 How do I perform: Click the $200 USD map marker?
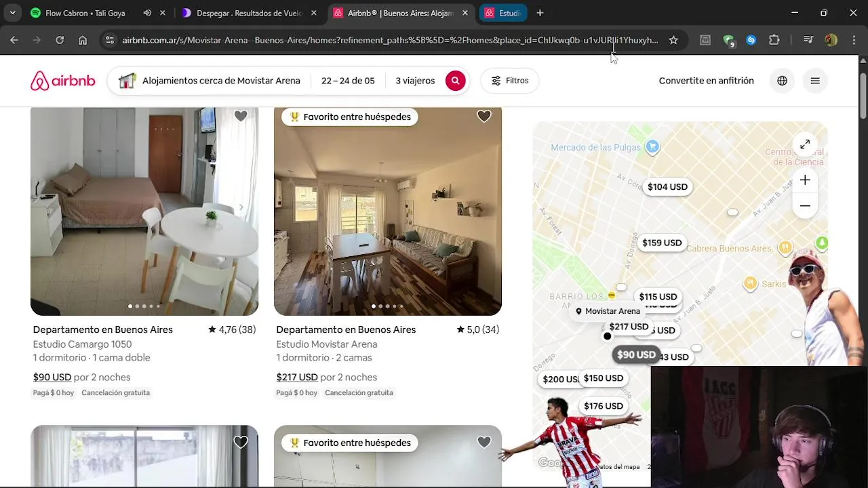[x=560, y=380]
